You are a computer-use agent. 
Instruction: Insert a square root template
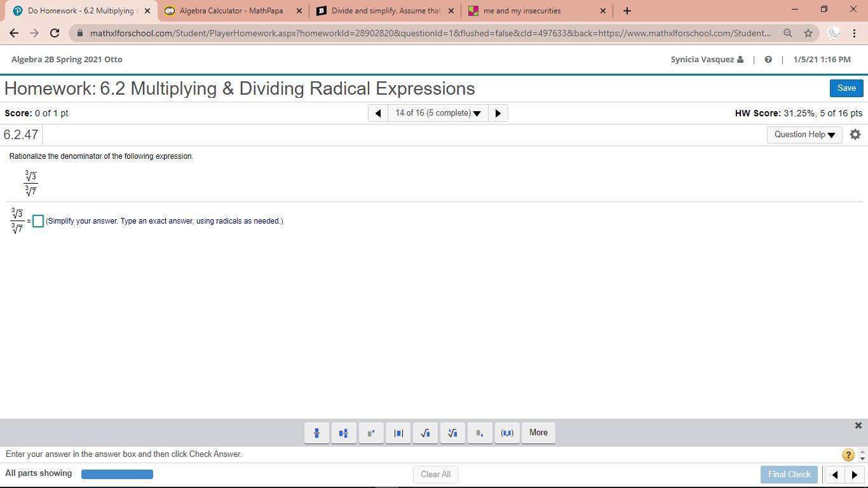tap(425, 433)
